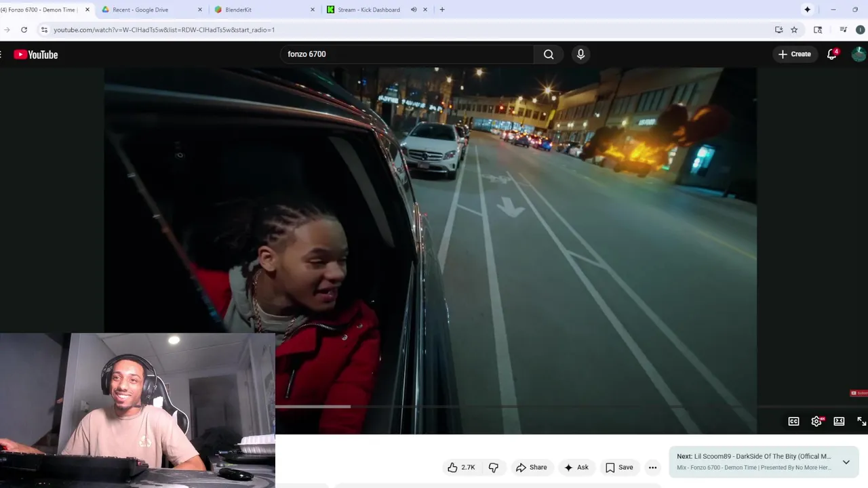Enter fullscreen on the video player

861,421
